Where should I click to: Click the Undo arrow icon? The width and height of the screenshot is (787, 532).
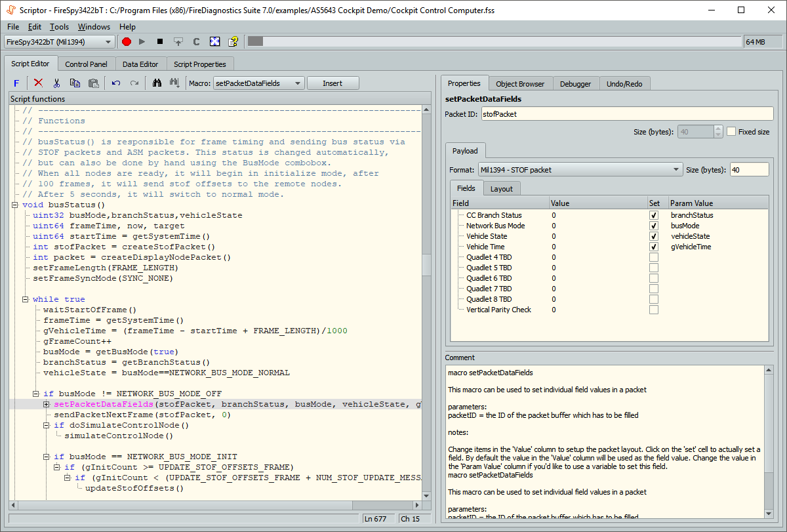116,83
